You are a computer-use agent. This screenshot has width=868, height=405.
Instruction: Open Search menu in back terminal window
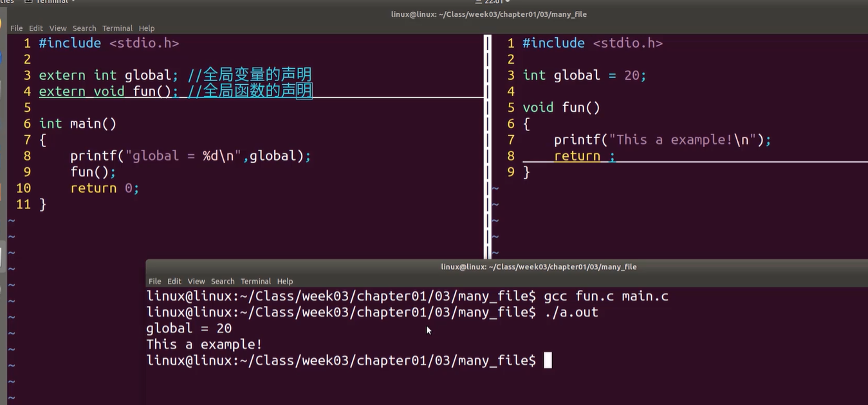click(84, 28)
